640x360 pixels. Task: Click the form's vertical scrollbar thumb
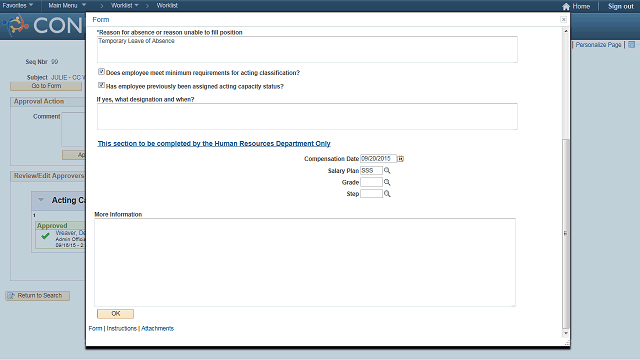[565, 233]
